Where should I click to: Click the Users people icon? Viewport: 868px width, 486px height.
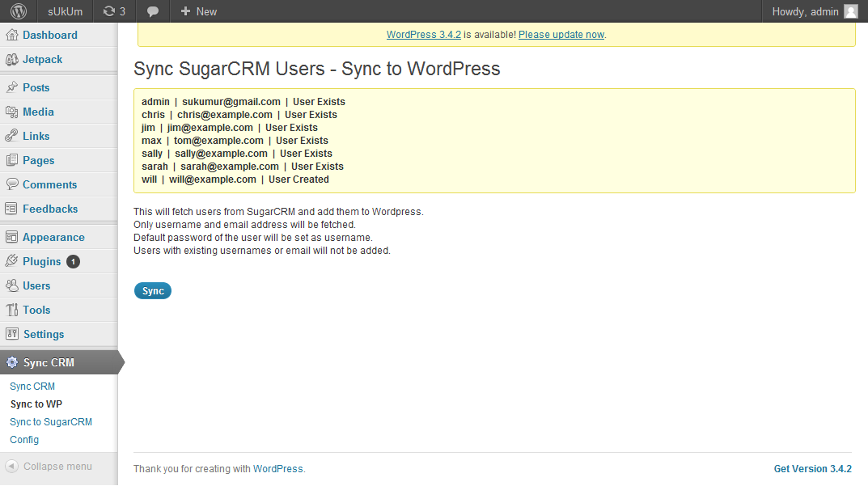click(11, 285)
